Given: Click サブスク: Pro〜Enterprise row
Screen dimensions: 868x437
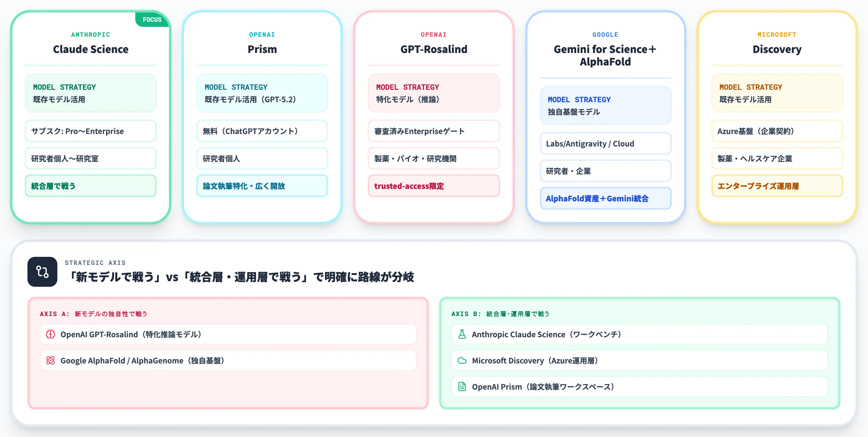Looking at the screenshot, I should 91,131.
